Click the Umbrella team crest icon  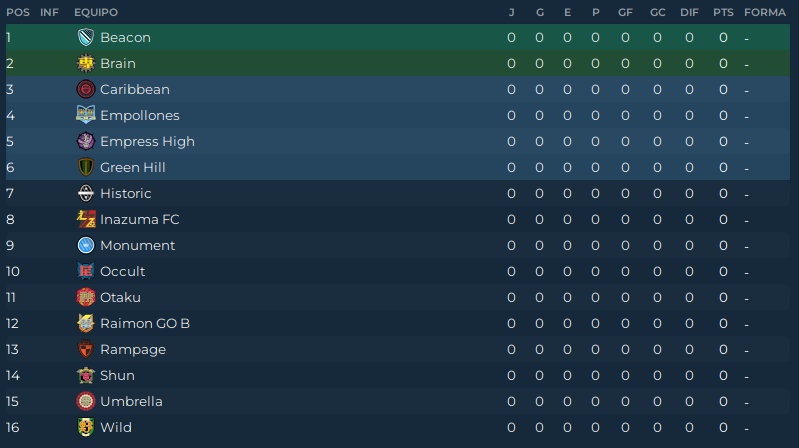pos(86,401)
